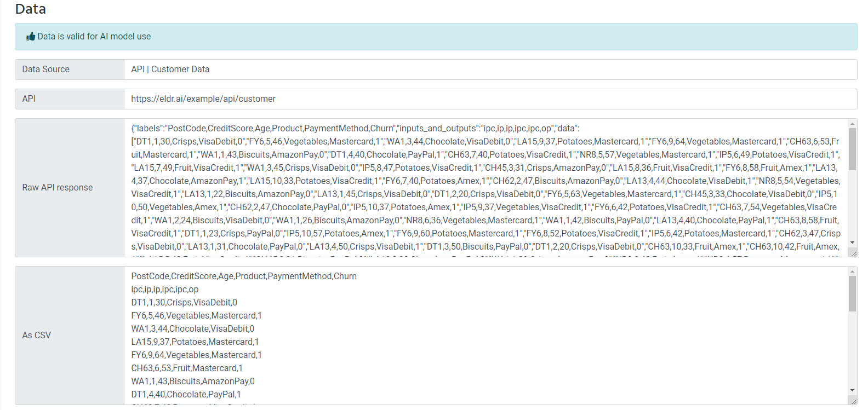Click the Raw API response resize handle
Image resolution: width=868 pixels, height=410 pixels.
coord(853,252)
